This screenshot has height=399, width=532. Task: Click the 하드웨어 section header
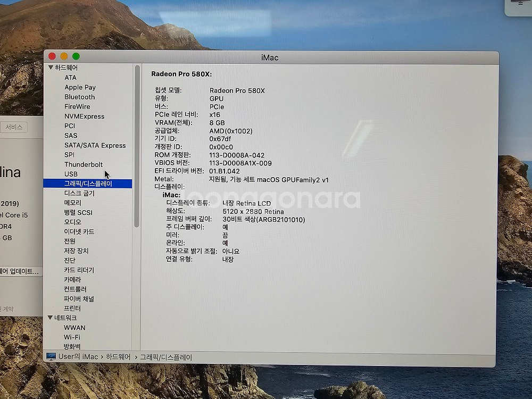[x=66, y=68]
